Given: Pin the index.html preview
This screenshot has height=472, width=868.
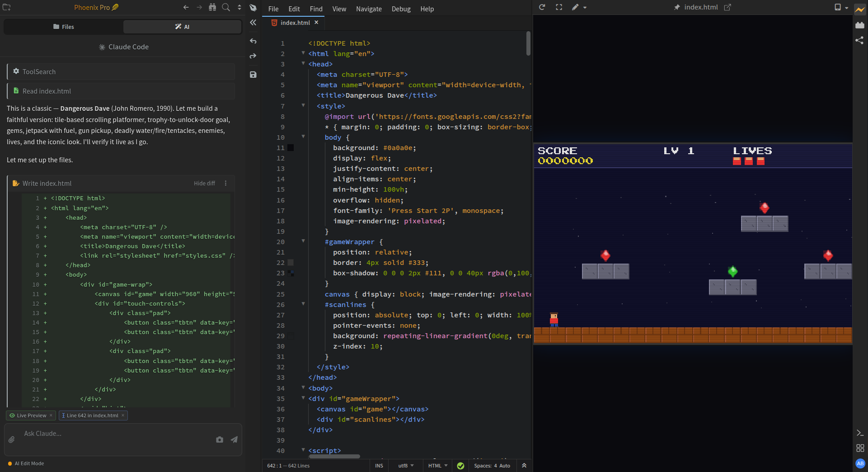Looking at the screenshot, I should [677, 7].
